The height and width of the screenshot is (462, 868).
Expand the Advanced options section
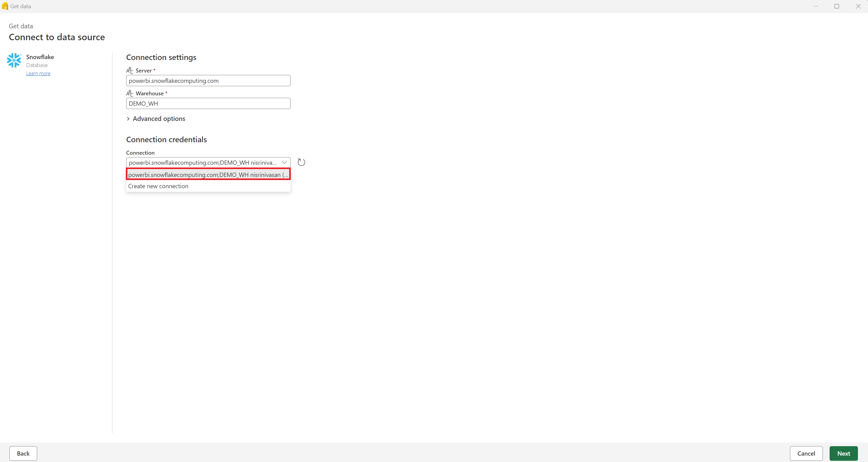tap(155, 118)
